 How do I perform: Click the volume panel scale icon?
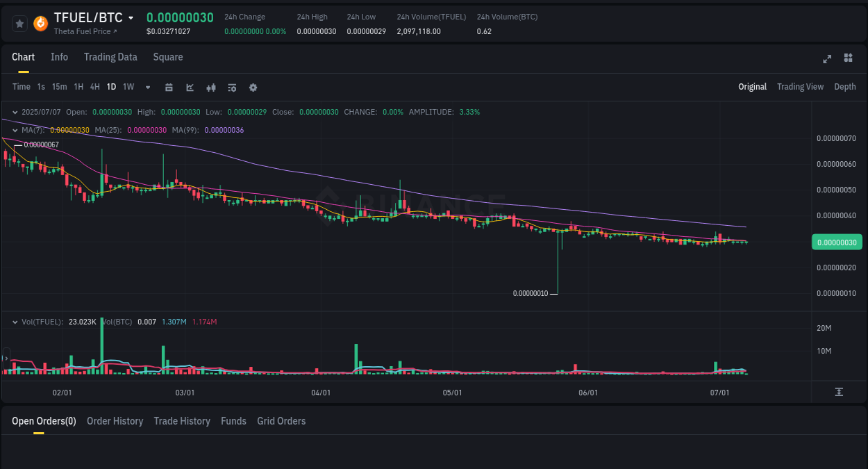pyautogui.click(x=840, y=393)
